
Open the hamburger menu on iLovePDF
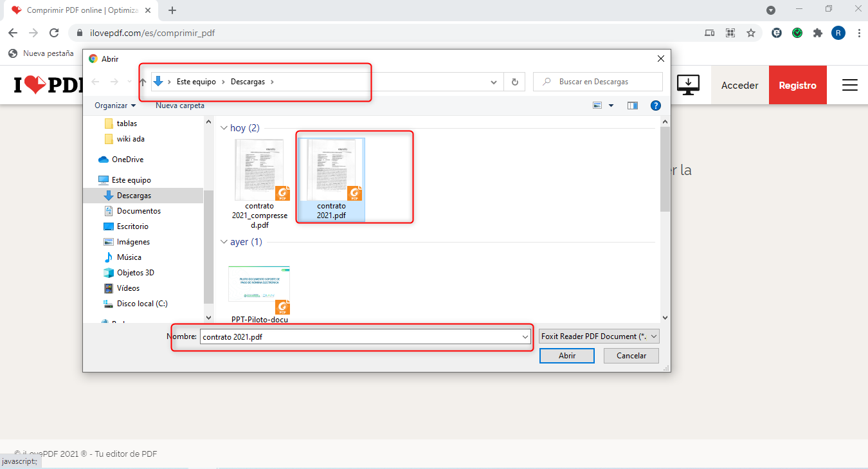[x=849, y=85]
